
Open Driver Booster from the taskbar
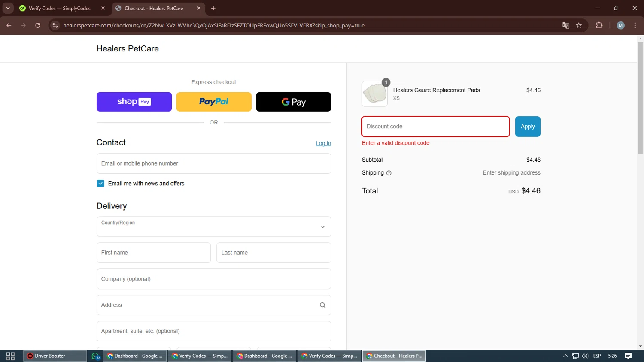point(55,356)
